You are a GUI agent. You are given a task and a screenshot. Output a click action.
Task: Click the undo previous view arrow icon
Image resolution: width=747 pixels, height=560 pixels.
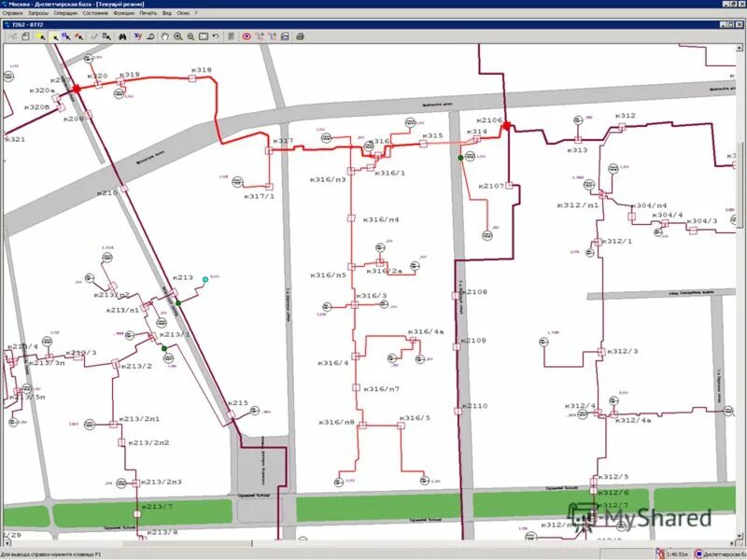tap(216, 36)
